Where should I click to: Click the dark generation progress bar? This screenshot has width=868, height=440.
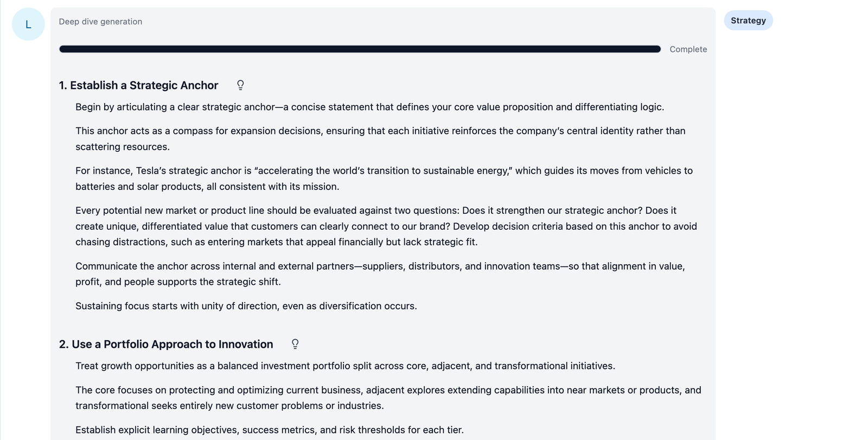[360, 49]
